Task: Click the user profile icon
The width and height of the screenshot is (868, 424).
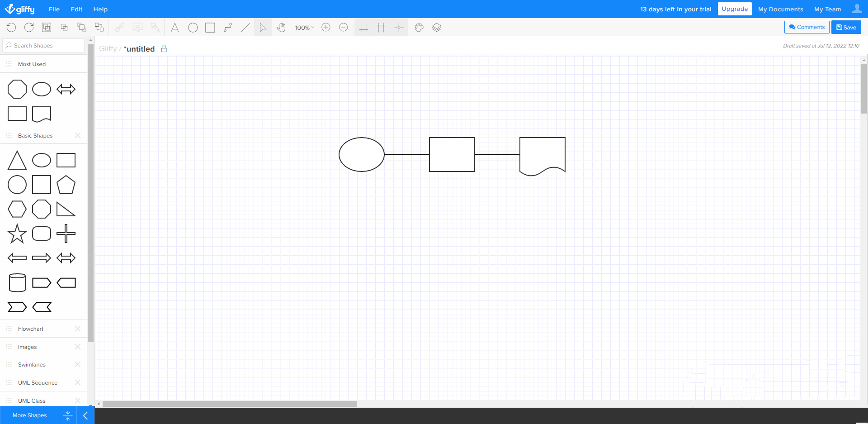Action: 857,9
